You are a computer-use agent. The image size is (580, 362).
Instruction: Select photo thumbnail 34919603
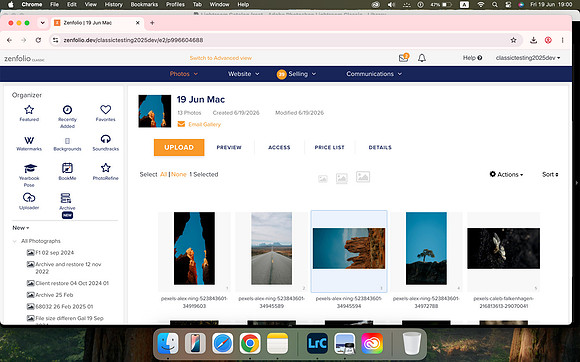coord(194,248)
